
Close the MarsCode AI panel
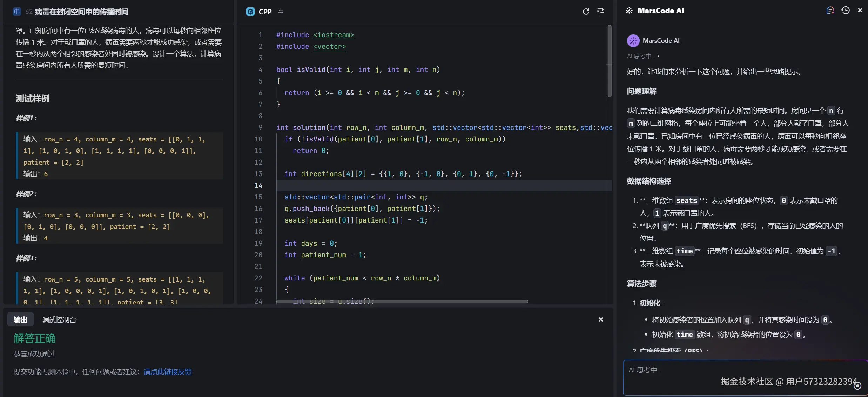coord(860,11)
